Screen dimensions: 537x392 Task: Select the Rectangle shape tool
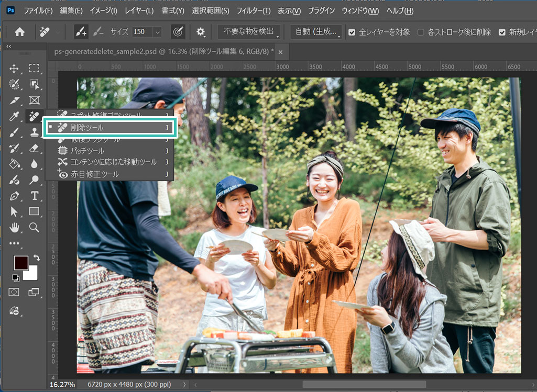click(x=34, y=211)
